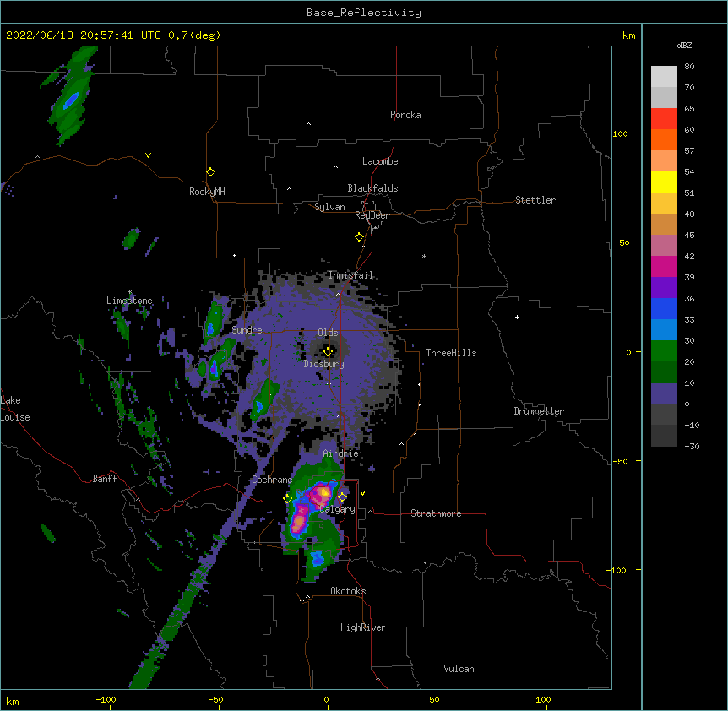728x711 pixels.
Task: Select the Vulcan label
Action: pyautogui.click(x=459, y=669)
